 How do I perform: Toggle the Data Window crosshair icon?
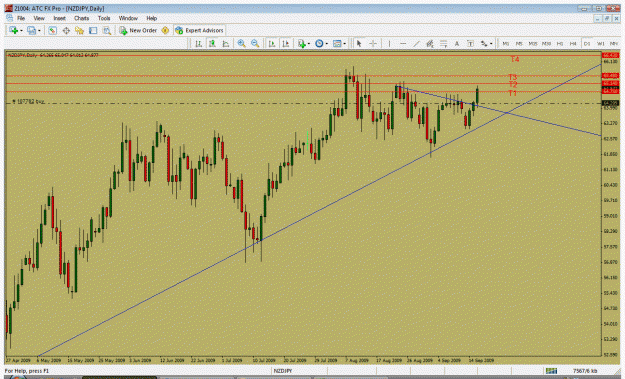[x=66, y=30]
